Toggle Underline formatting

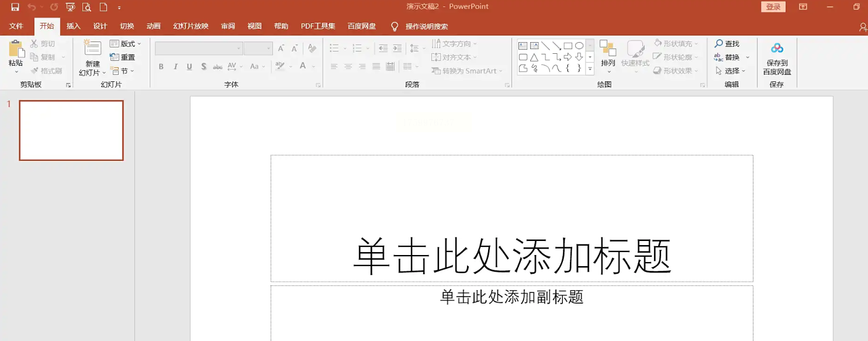click(x=189, y=67)
